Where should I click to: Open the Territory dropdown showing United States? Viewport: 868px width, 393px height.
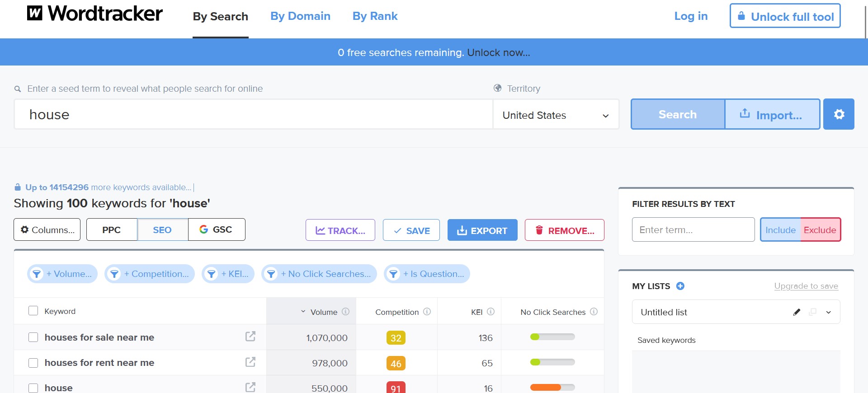(555, 115)
